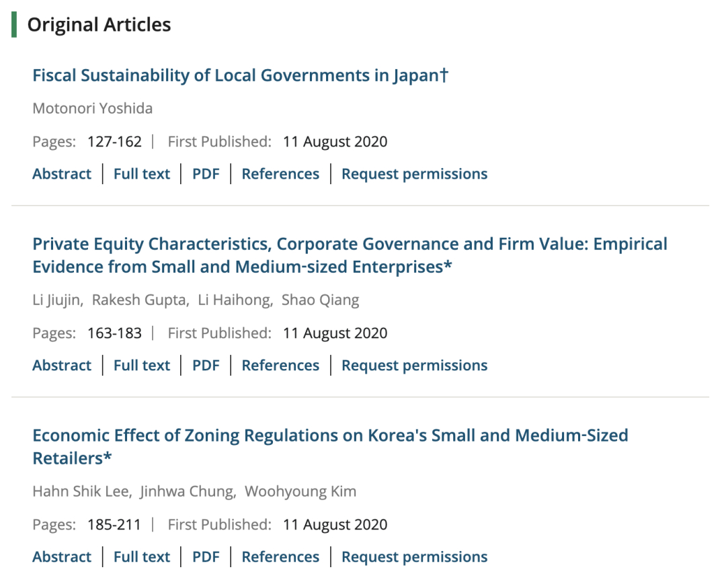Viewport: 726px width, 588px height.
Task: Show References for Fiscal Sustainability article
Action: pos(280,174)
